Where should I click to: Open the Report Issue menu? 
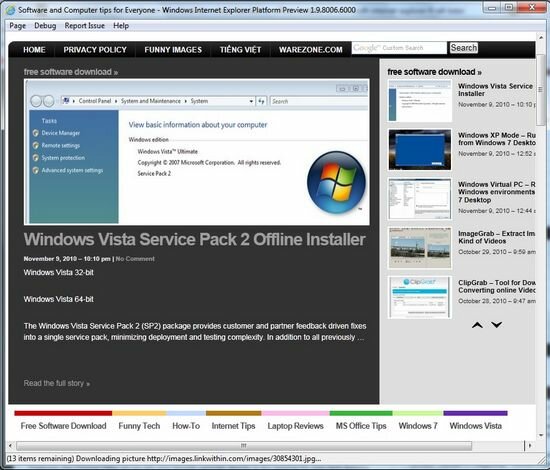pos(85,26)
